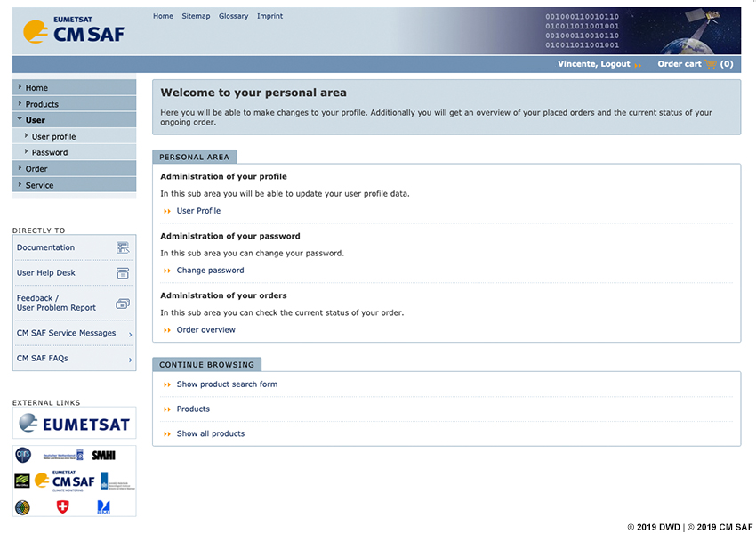This screenshot has width=756, height=534.
Task: Open the EUMETSAT external link logo
Action: 74,423
